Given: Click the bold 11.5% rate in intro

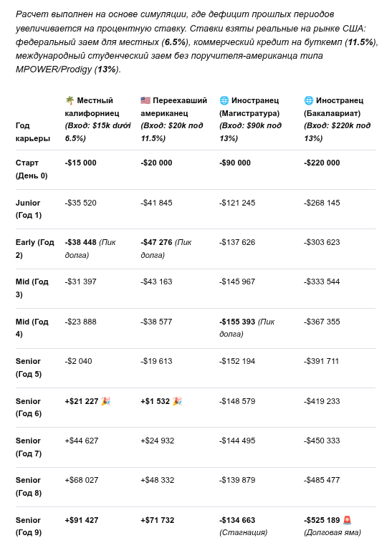Looking at the screenshot, I should (x=361, y=42).
